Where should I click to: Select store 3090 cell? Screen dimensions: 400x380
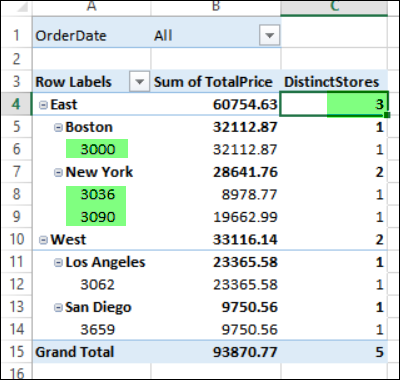coord(97,217)
